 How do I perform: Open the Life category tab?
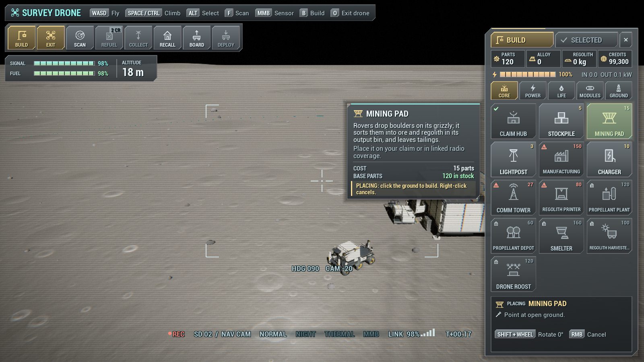click(561, 90)
